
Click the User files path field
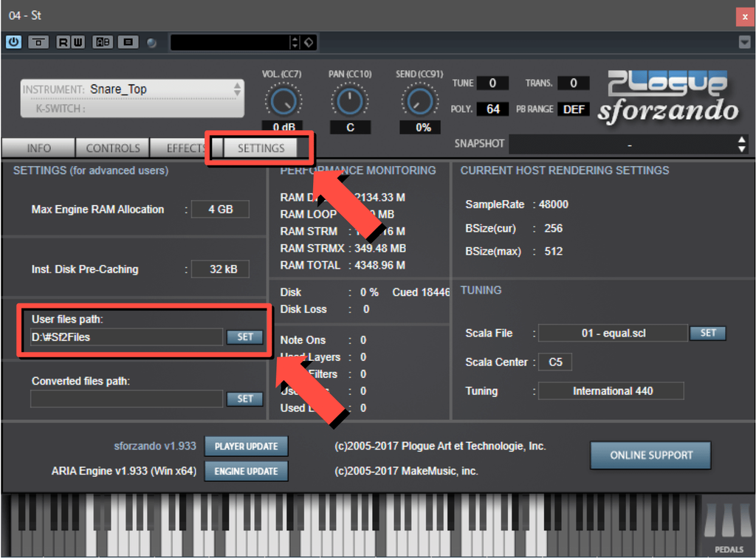point(126,337)
